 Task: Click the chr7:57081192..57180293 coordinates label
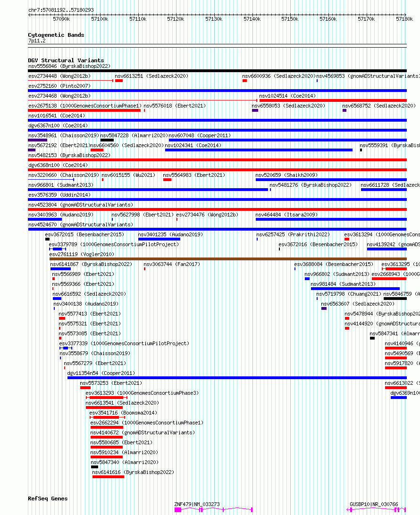pyautogui.click(x=61, y=10)
